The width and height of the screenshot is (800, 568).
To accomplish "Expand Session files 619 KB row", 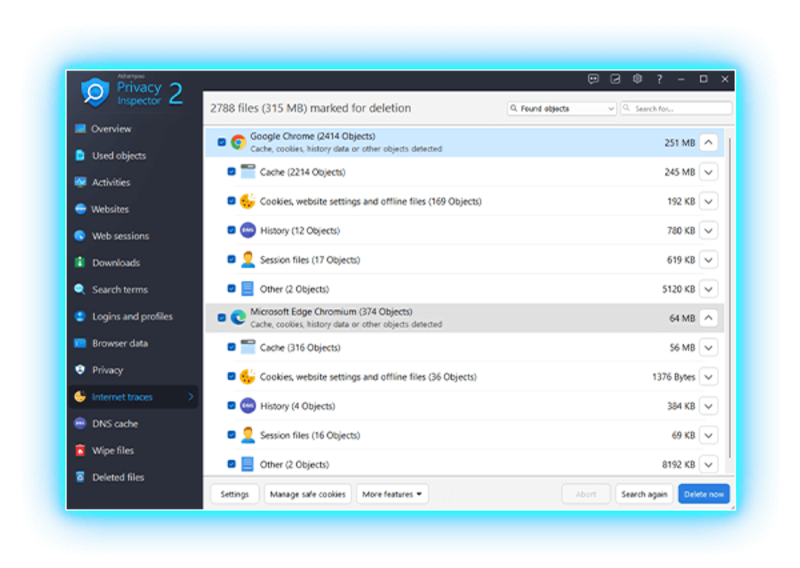I will coord(709,260).
